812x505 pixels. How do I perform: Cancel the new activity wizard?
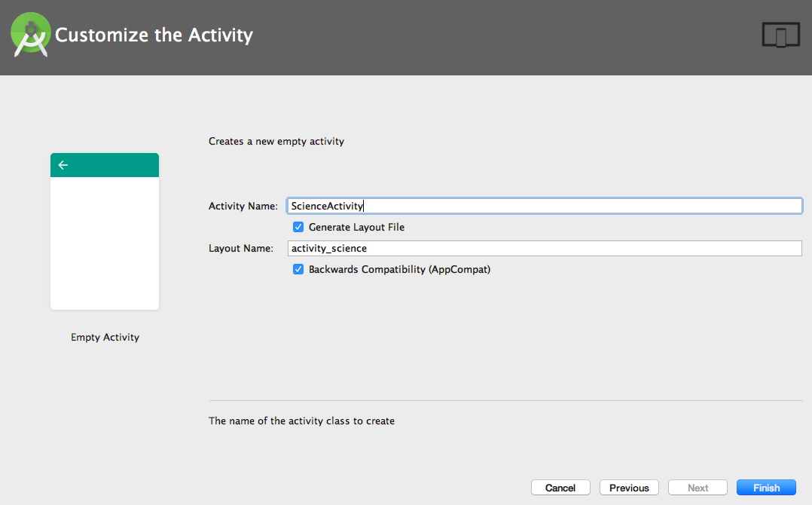coord(560,488)
